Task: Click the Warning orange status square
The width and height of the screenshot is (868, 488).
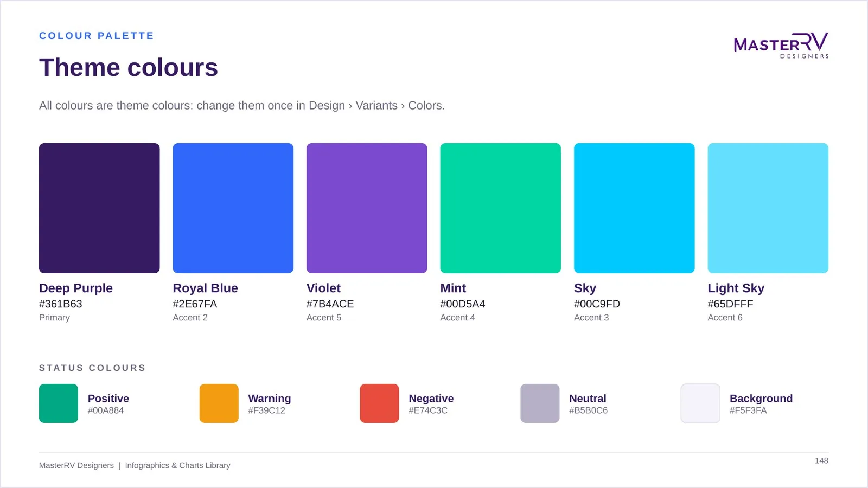Action: (219, 403)
